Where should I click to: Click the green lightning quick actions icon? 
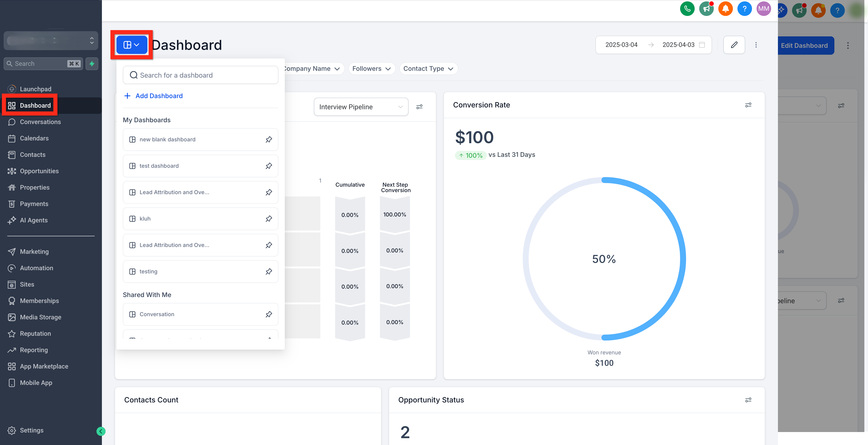pyautogui.click(x=92, y=64)
